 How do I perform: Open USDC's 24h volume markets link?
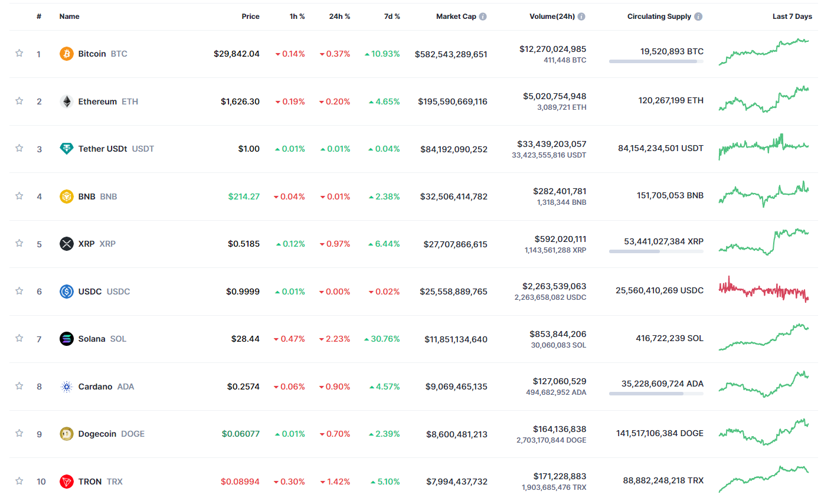click(x=554, y=286)
